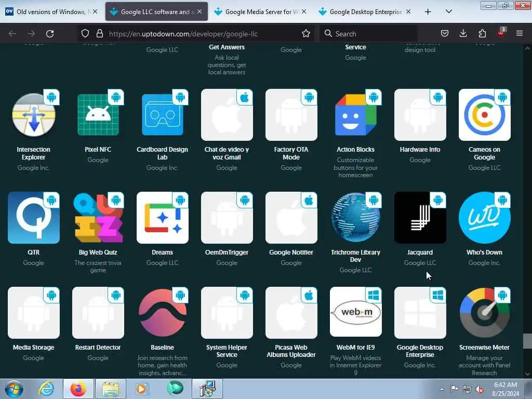Open the Jacquard app icon

pyautogui.click(x=420, y=218)
